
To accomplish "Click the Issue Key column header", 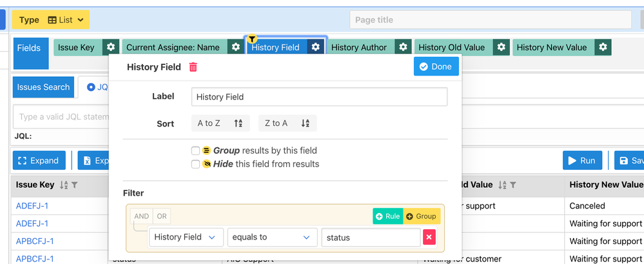I will click(35, 185).
